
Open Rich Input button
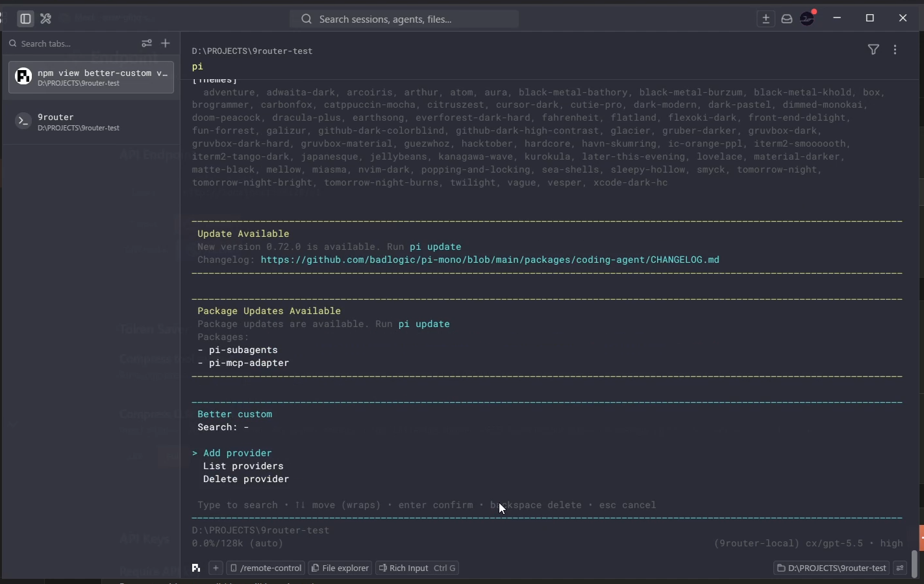click(x=418, y=568)
